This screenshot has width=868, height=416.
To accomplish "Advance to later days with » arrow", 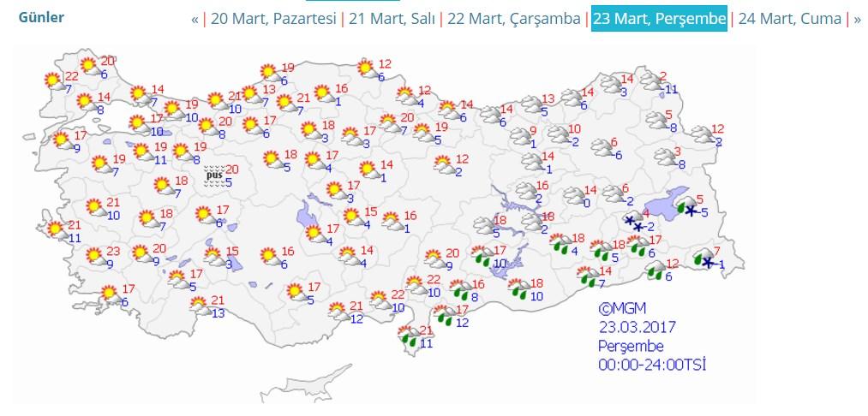I will click(x=857, y=20).
